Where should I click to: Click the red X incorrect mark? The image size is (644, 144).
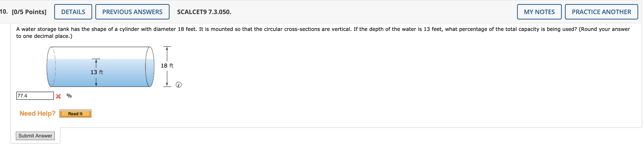pos(58,96)
